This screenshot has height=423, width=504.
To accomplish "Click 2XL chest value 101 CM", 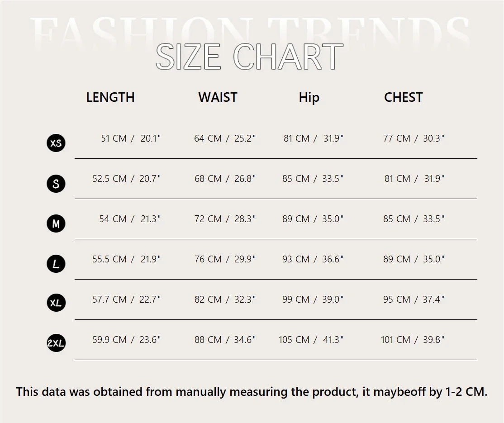I will tap(396, 340).
